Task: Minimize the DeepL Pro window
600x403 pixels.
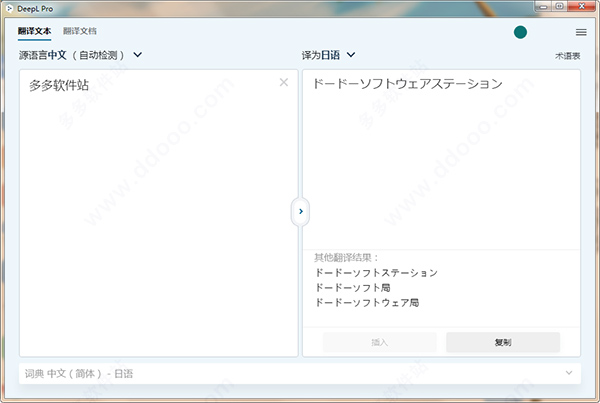Action: 543,7
